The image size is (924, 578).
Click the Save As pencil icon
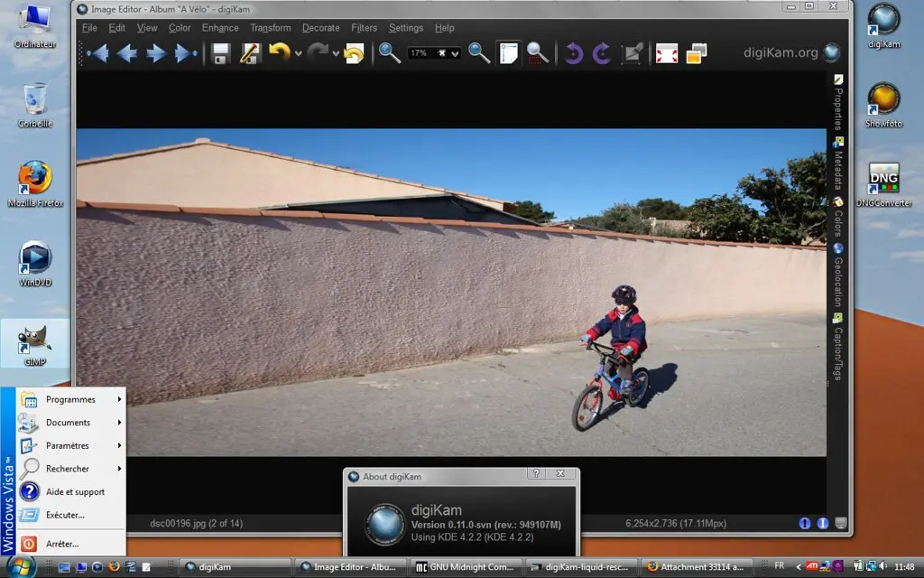tap(250, 54)
